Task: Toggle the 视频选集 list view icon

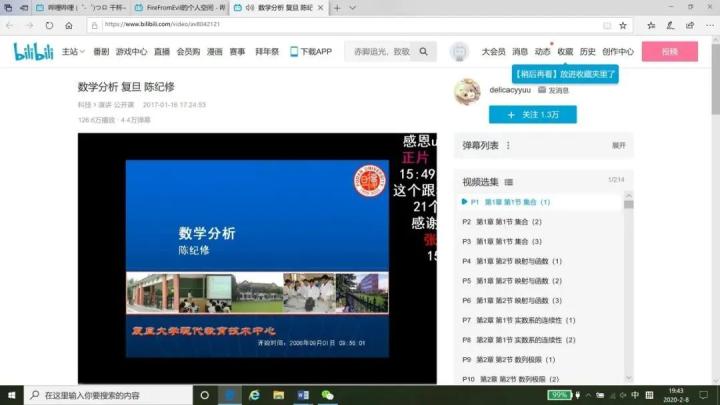Action: coord(509,182)
